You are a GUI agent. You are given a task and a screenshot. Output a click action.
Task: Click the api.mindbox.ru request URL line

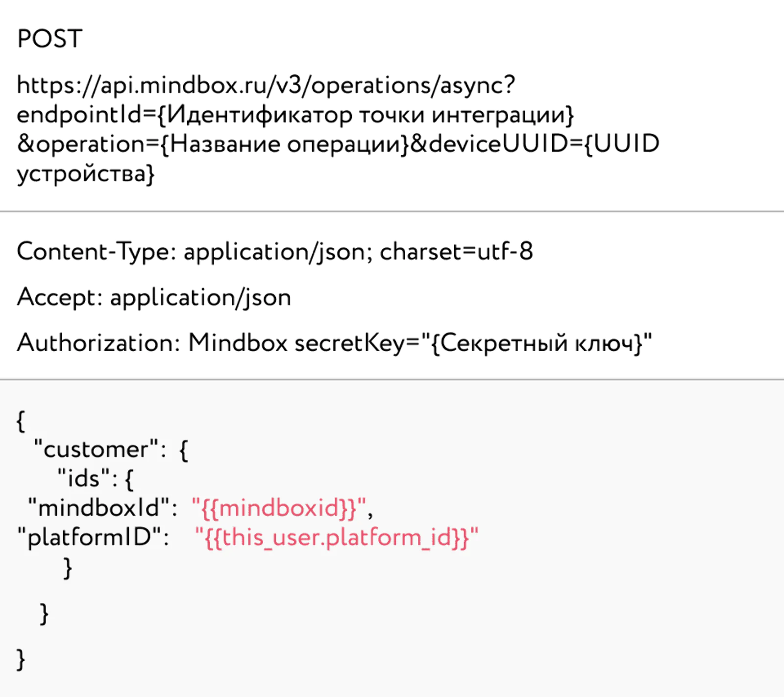coord(266,85)
